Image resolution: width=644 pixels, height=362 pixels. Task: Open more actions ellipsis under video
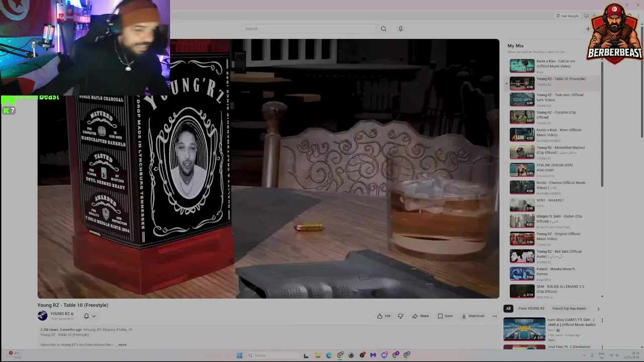495,316
